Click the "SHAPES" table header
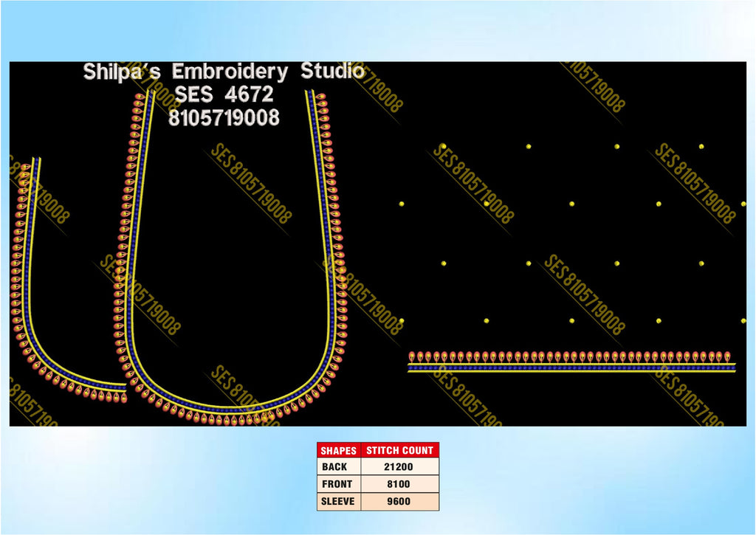 tap(338, 450)
